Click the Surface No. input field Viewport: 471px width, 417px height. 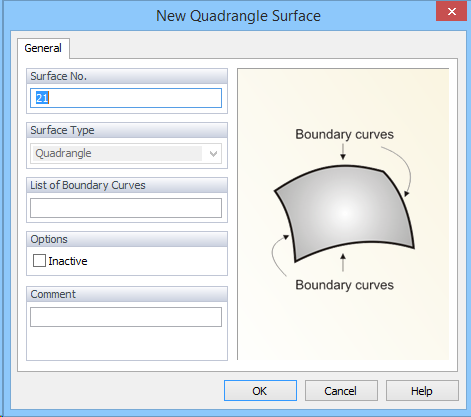(x=126, y=98)
